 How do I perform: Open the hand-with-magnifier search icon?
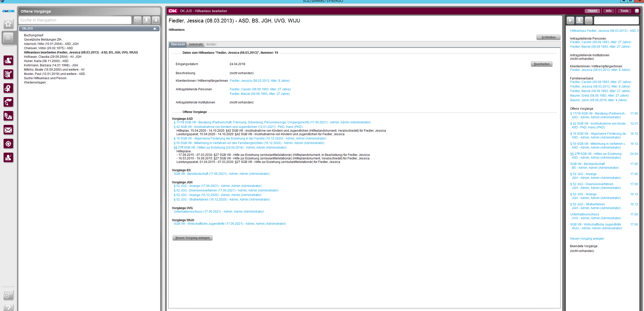8,102
